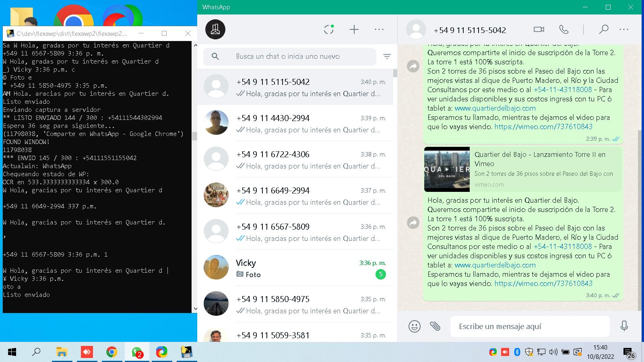Screen dimensions: 644x362
Task: Switch to Microsoft Edge in the taskbar
Action: click(x=161, y=352)
